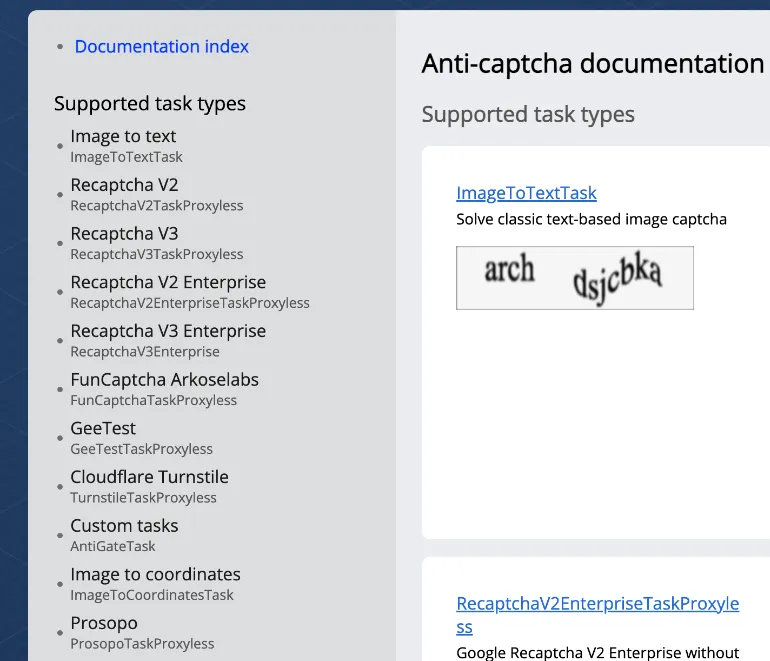Open Image to text sidebar entry
770x661 pixels.
tap(123, 136)
